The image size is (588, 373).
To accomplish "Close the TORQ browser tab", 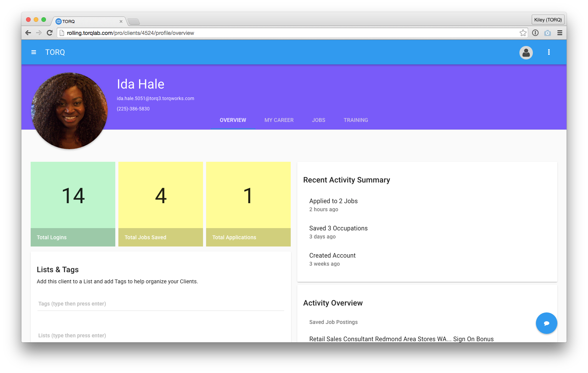I will click(121, 21).
